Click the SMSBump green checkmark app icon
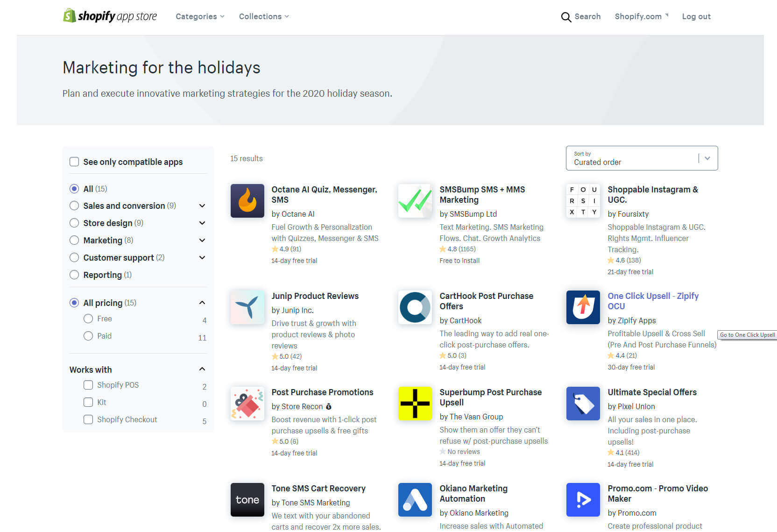 click(x=415, y=201)
